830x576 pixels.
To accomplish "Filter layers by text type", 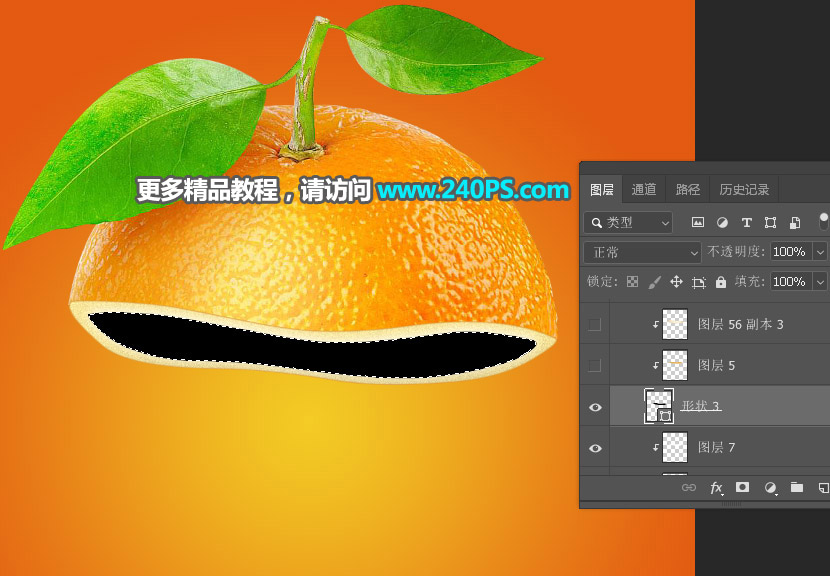I will [746, 223].
